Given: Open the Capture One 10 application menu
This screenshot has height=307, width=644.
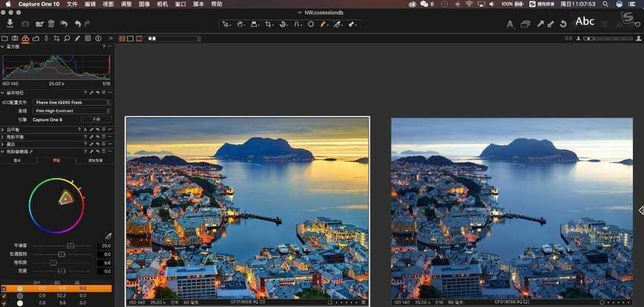Looking at the screenshot, I should tap(39, 4).
